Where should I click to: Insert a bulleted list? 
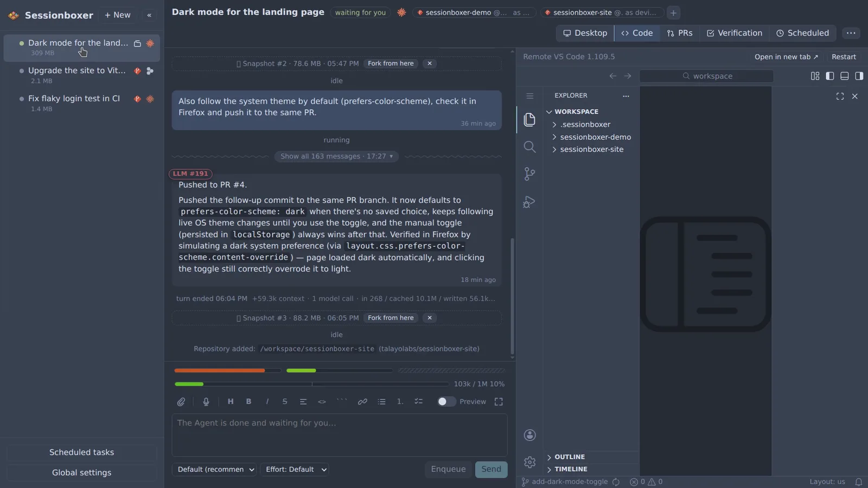[382, 402]
